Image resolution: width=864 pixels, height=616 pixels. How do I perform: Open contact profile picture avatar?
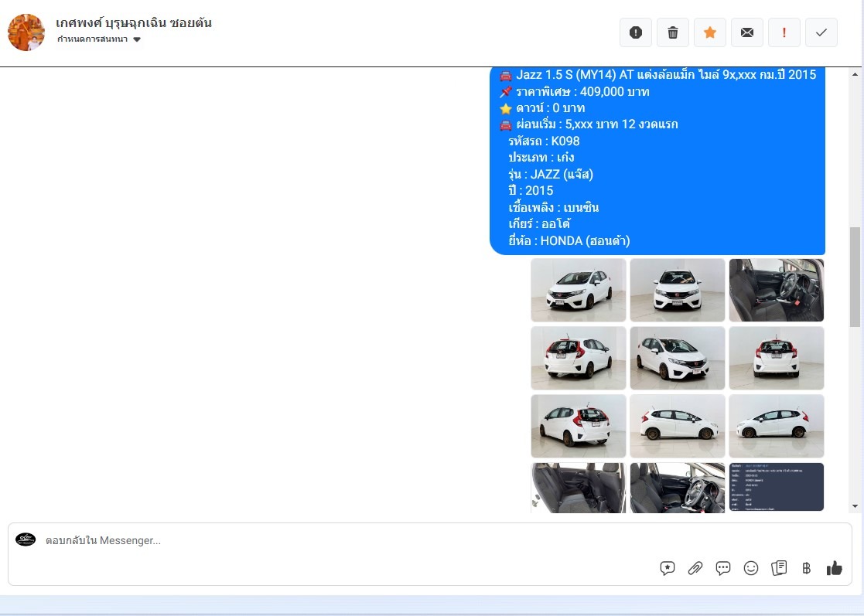[x=26, y=32]
